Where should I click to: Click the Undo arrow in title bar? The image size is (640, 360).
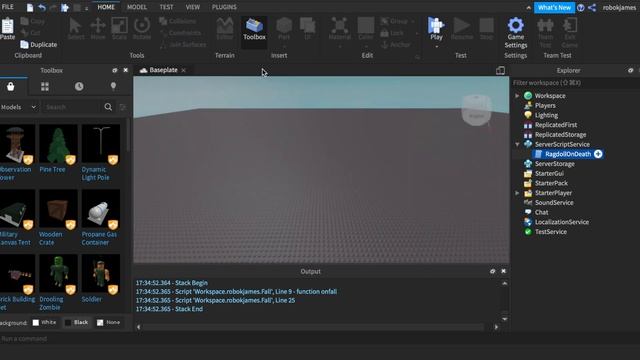[42, 7]
